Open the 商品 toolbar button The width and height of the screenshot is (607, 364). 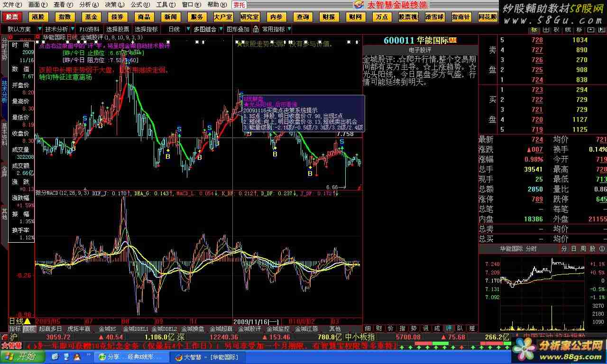pos(144,17)
